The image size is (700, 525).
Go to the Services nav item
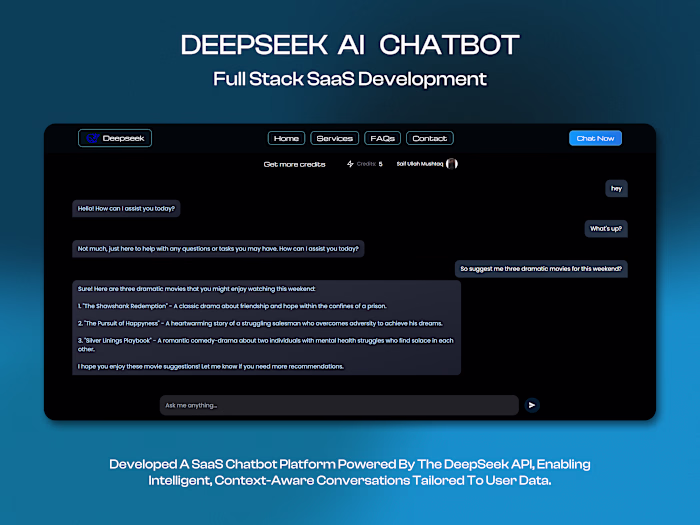[334, 138]
